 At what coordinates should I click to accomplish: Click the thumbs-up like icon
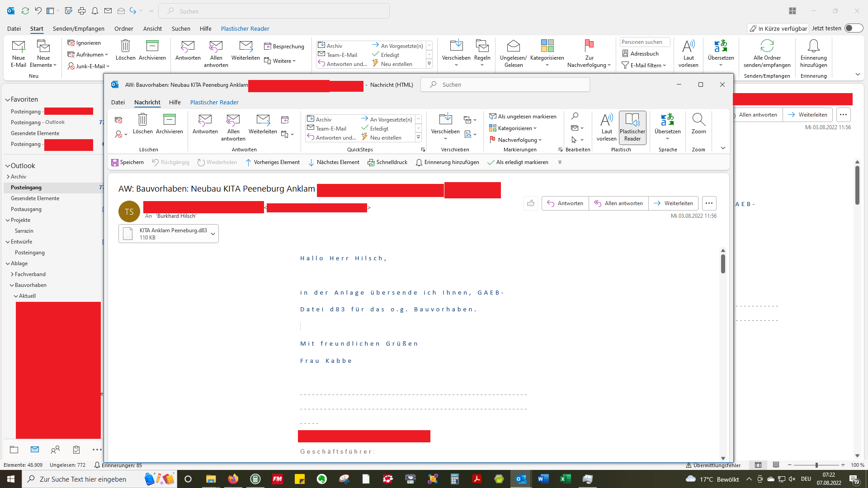click(x=531, y=203)
